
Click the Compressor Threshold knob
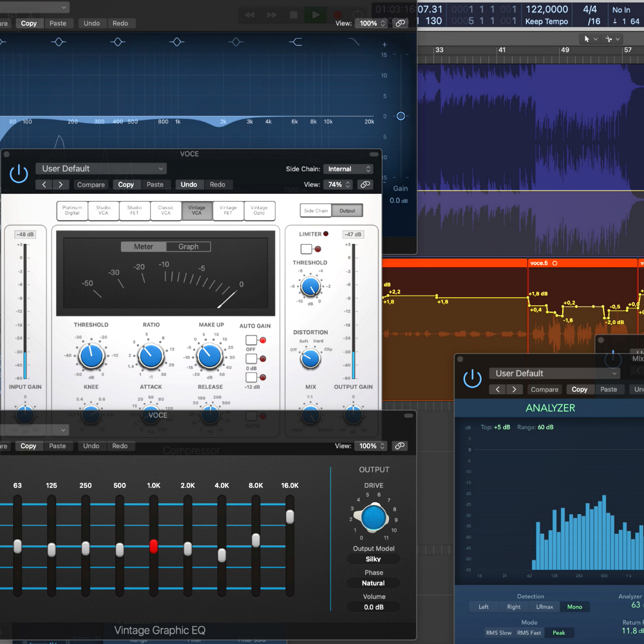[91, 356]
